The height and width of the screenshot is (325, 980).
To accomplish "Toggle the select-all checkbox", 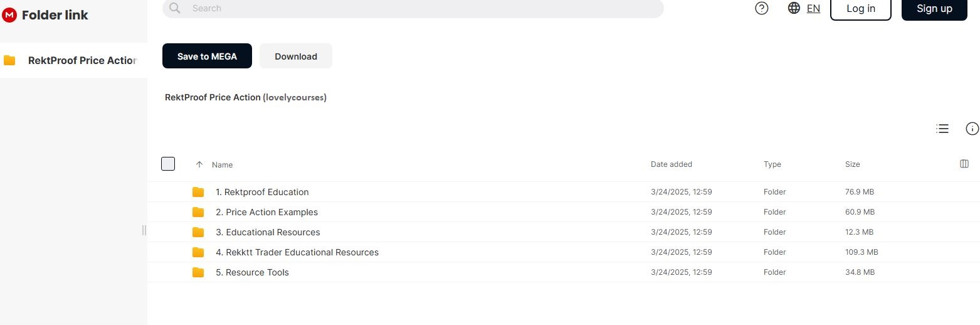I will coord(168,164).
